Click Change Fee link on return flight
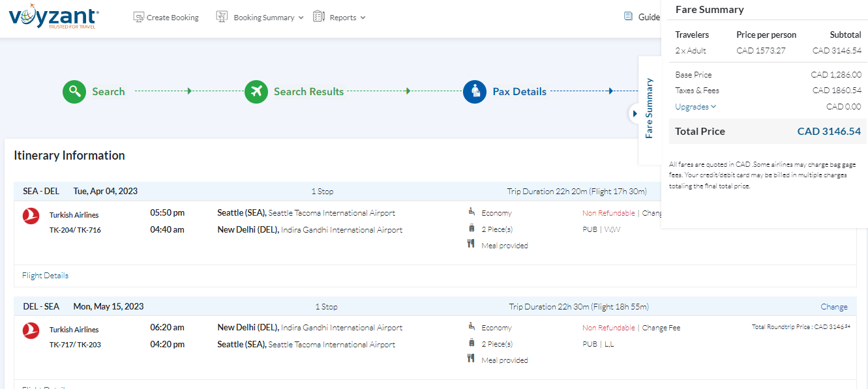Image resolution: width=868 pixels, height=389 pixels. click(x=661, y=328)
